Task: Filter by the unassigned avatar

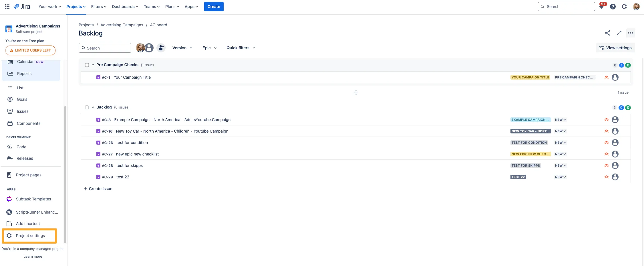Action: click(149, 48)
